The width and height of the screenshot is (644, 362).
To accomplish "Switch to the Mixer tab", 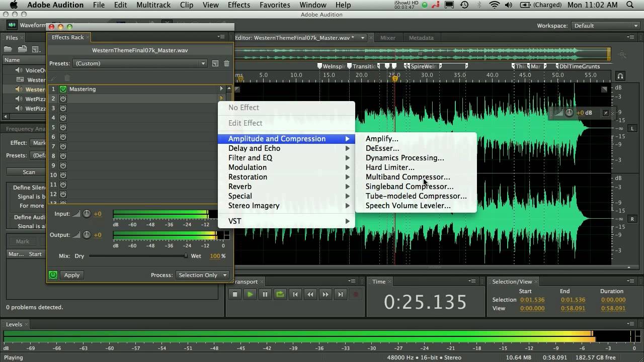I will pos(388,38).
